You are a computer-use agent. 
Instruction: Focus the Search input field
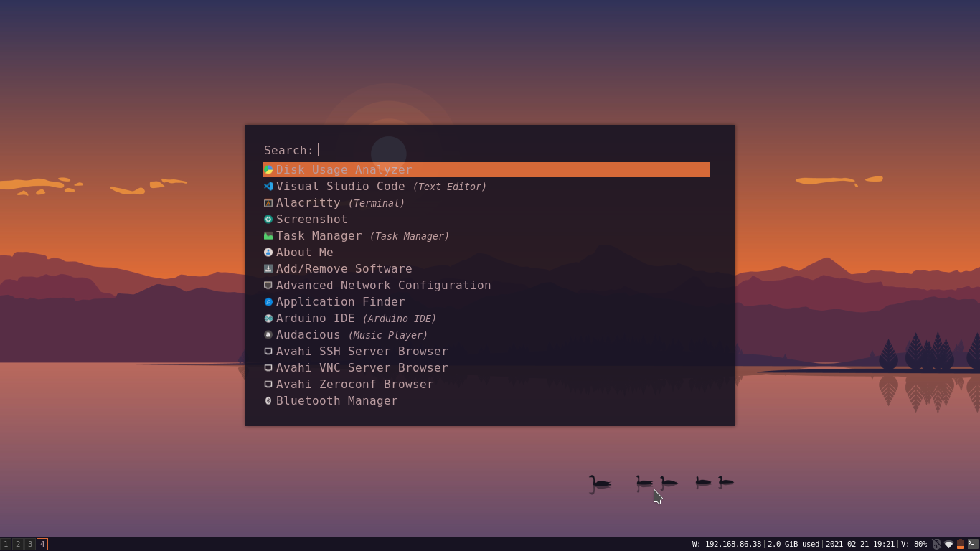[513, 150]
